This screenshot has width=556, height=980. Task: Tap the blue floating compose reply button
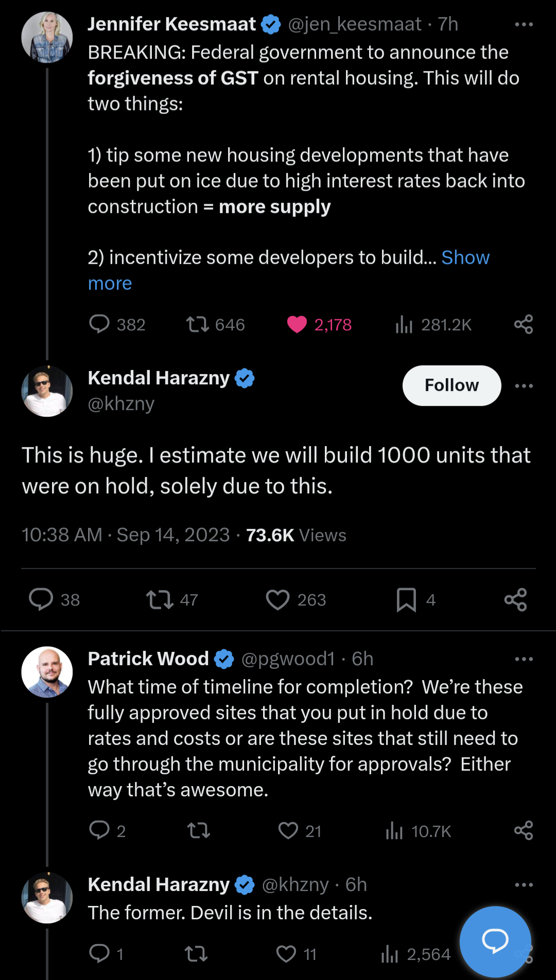(x=495, y=941)
